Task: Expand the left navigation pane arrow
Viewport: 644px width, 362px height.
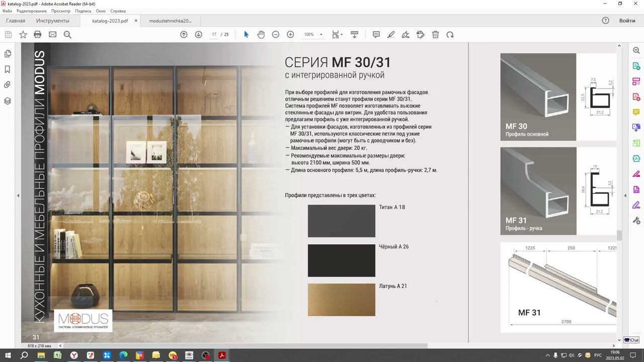Action: [18, 196]
